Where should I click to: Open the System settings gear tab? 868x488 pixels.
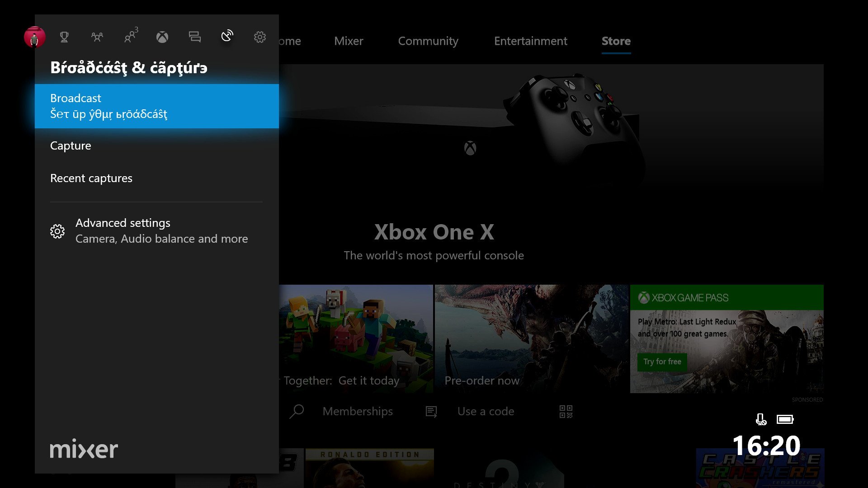point(260,37)
